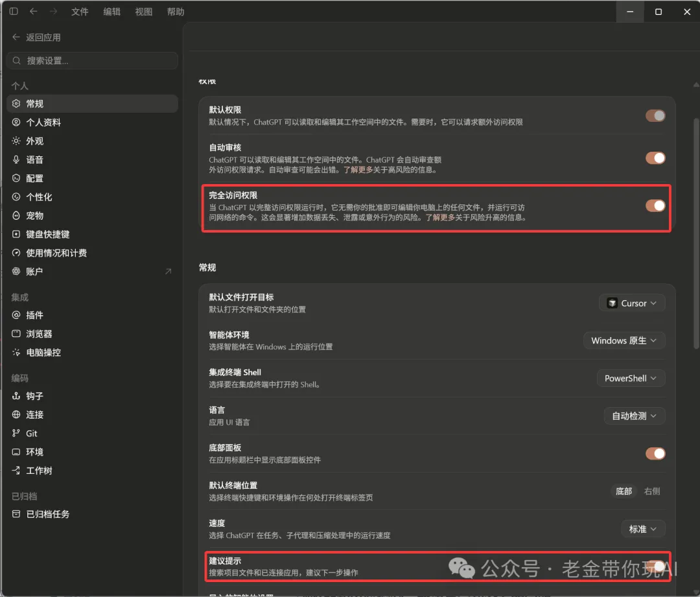The width and height of the screenshot is (700, 597).
Task: Click the microphone icon beside 语音
Action: click(16, 159)
